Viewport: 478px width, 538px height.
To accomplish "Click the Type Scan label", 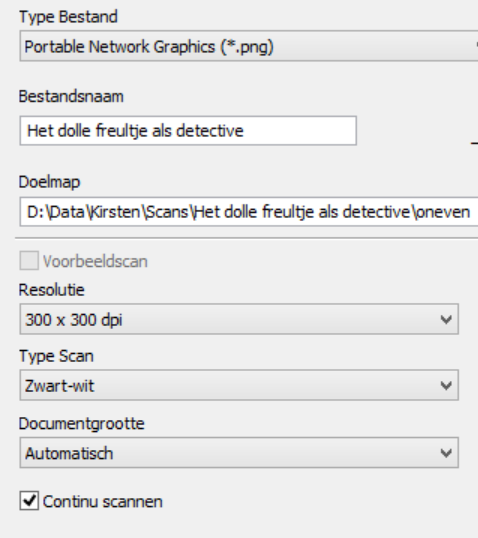I will tap(56, 356).
